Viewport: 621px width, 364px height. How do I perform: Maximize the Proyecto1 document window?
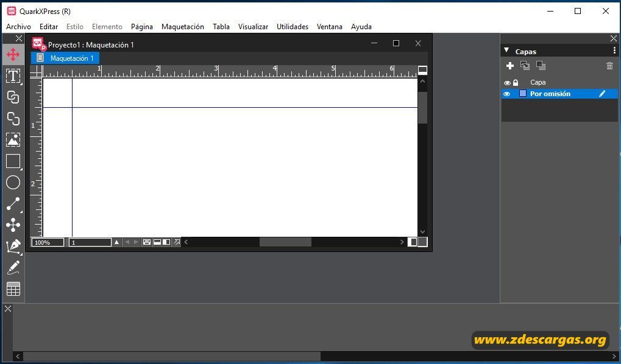(396, 44)
